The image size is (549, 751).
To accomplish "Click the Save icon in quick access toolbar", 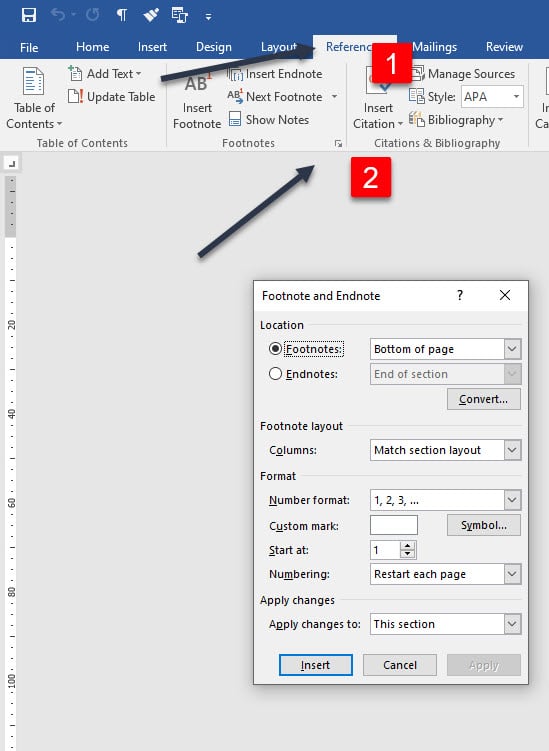I will click(29, 15).
